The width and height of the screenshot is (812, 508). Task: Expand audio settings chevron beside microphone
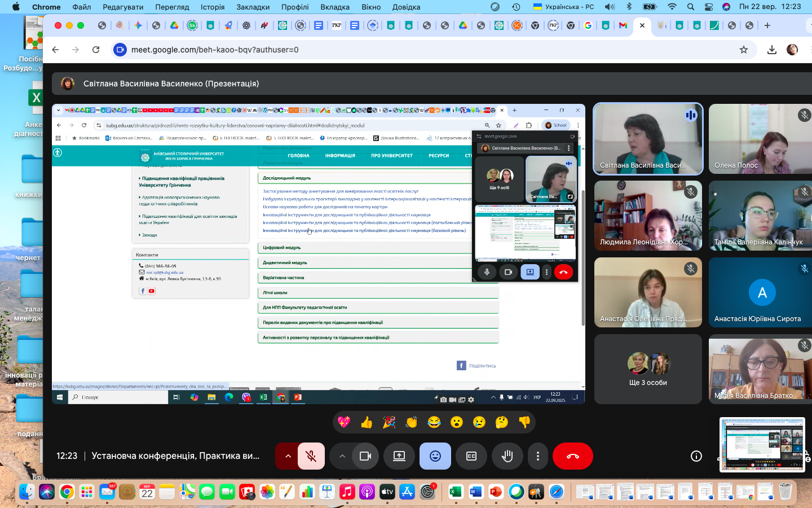(x=288, y=456)
